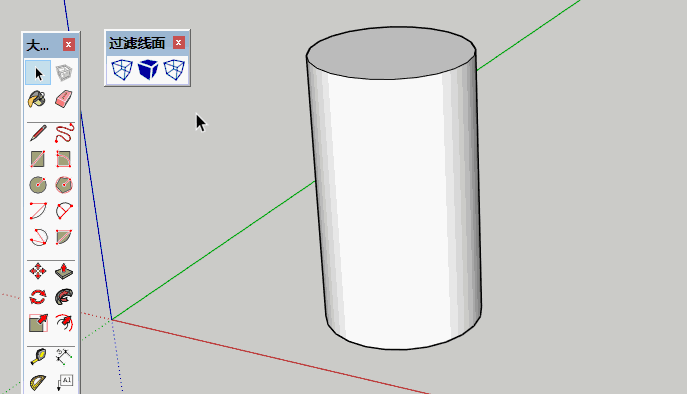Select the Freehand squiggle tool

tap(64, 133)
